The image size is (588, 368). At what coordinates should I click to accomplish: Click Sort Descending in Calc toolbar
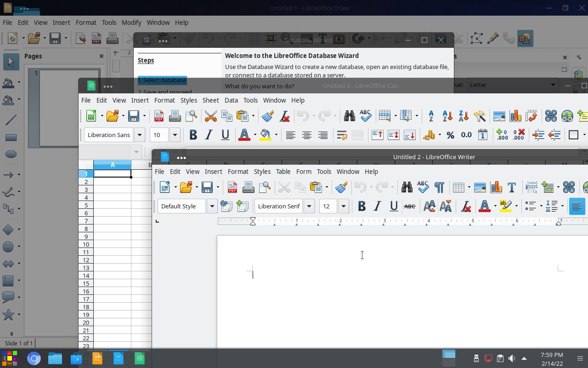tap(464, 116)
